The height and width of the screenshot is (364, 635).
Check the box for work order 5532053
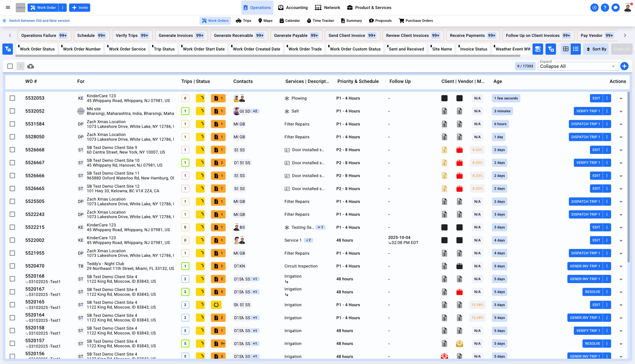tap(12, 98)
